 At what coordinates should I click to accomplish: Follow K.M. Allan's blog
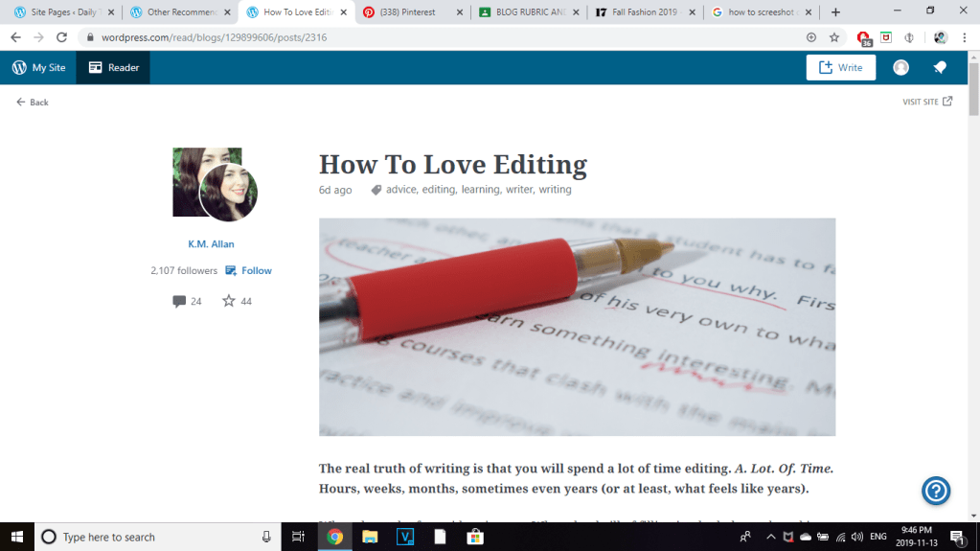tap(249, 271)
